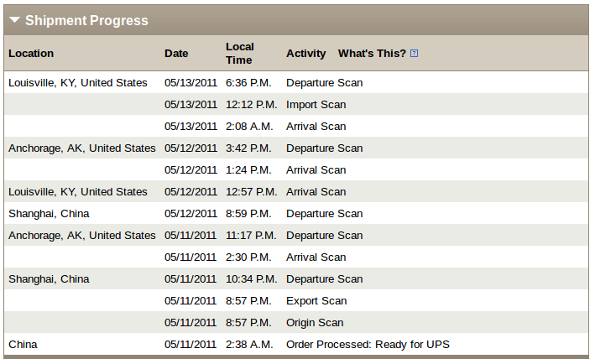This screenshot has width=595, height=364.
Task: Click the Date column header
Action: (x=176, y=54)
